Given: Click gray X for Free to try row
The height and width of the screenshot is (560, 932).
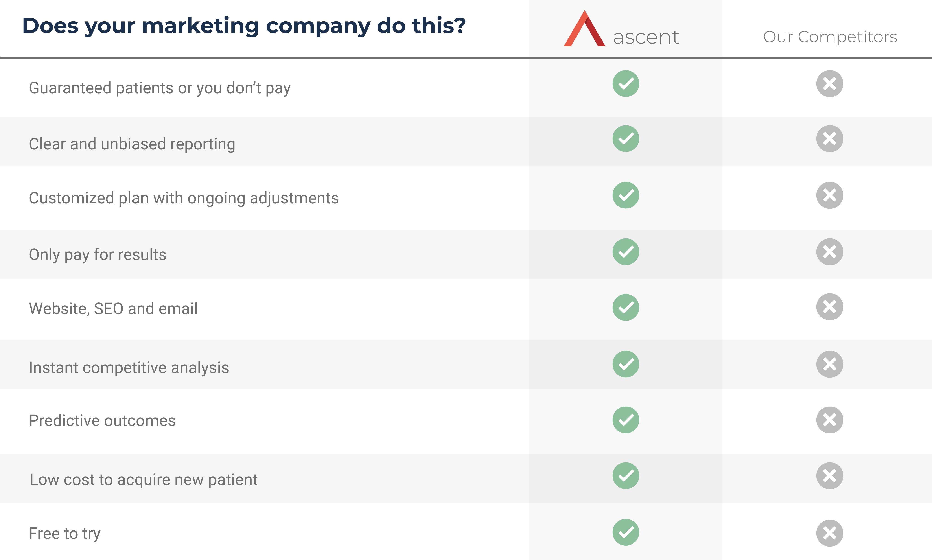Looking at the screenshot, I should point(829,533).
